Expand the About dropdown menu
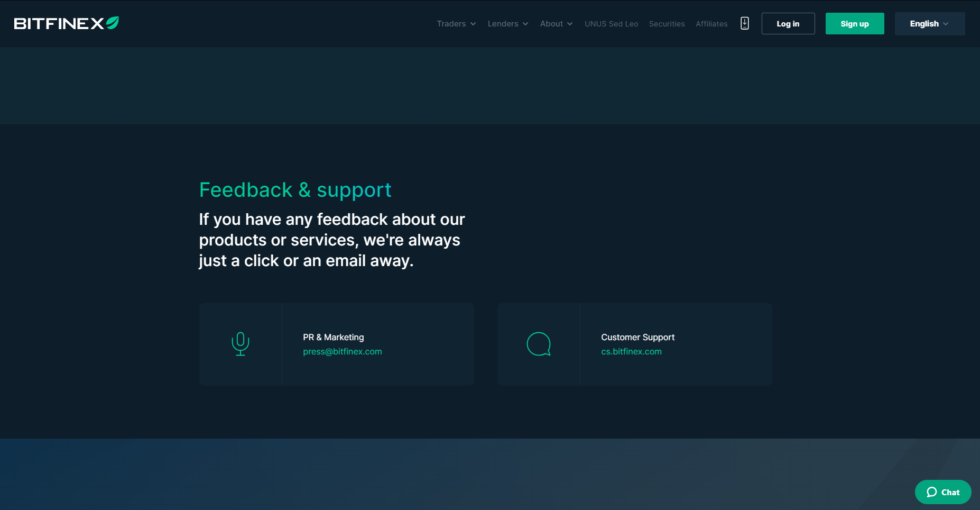The image size is (980, 510). coord(556,24)
